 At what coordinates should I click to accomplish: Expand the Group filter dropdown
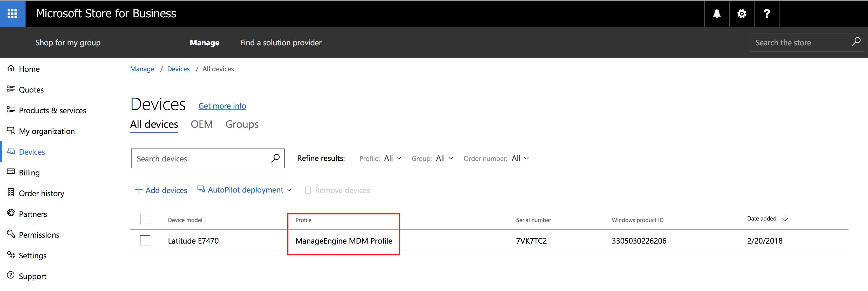pyautogui.click(x=444, y=158)
